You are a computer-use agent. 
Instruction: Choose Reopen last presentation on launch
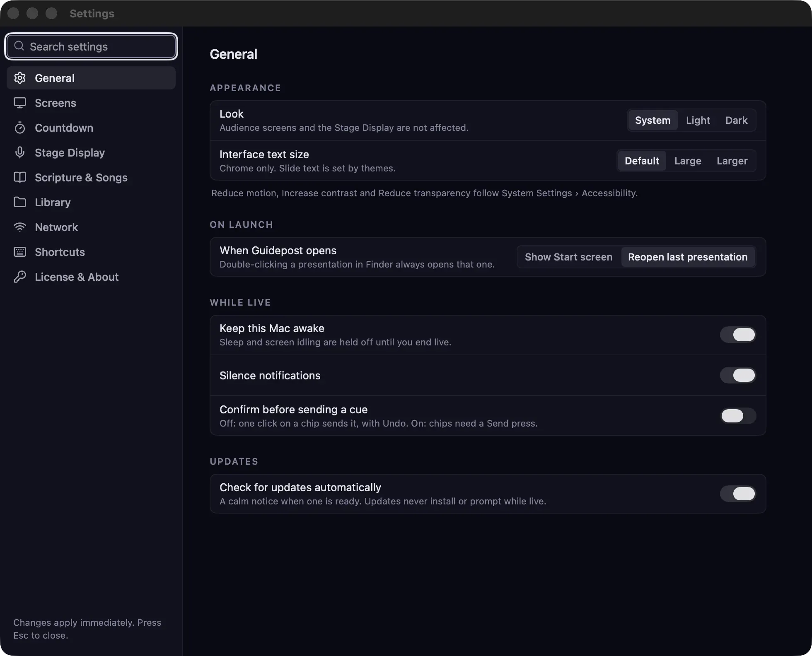point(688,257)
